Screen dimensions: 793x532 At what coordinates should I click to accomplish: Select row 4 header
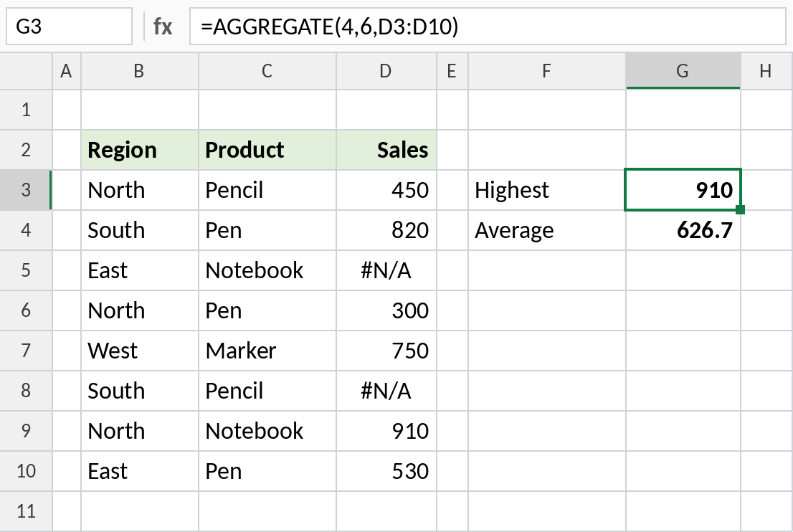[x=26, y=230]
